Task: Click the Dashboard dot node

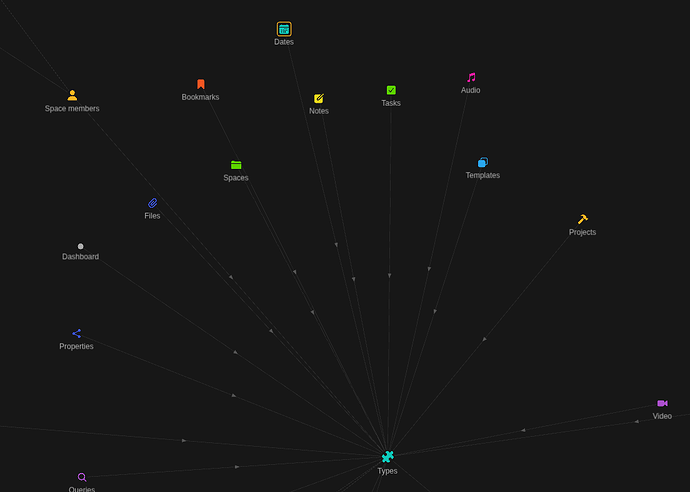Action: coord(81,246)
